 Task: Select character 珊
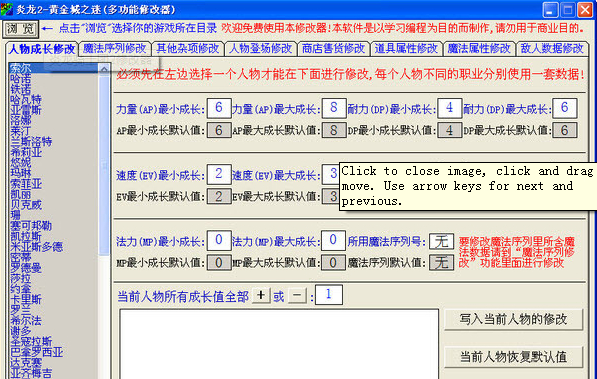tap(15, 216)
